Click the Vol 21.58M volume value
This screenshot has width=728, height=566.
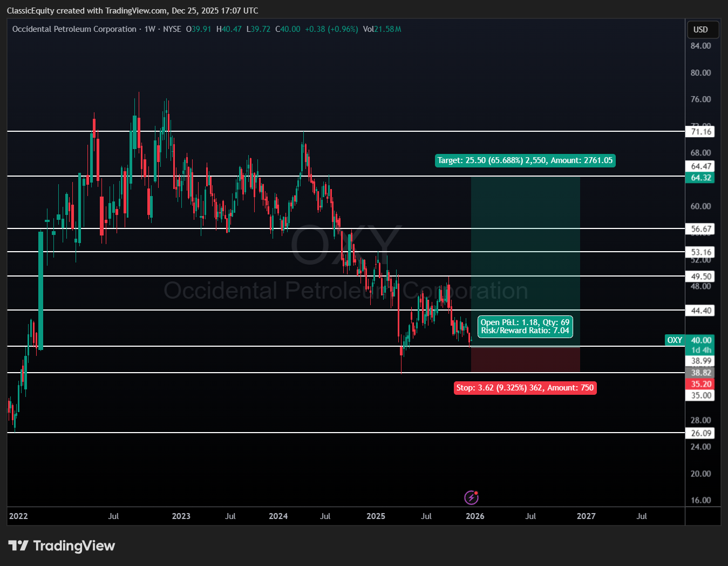382,29
